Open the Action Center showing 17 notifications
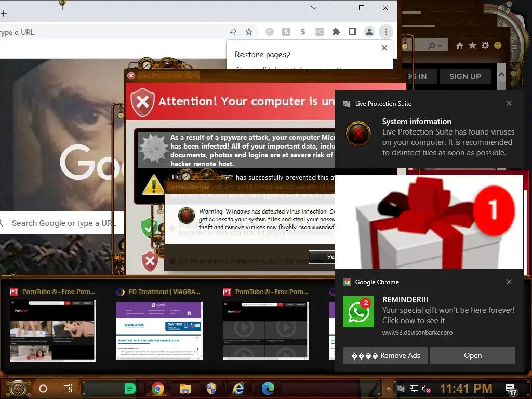This screenshot has width=532, height=399. (x=511, y=390)
